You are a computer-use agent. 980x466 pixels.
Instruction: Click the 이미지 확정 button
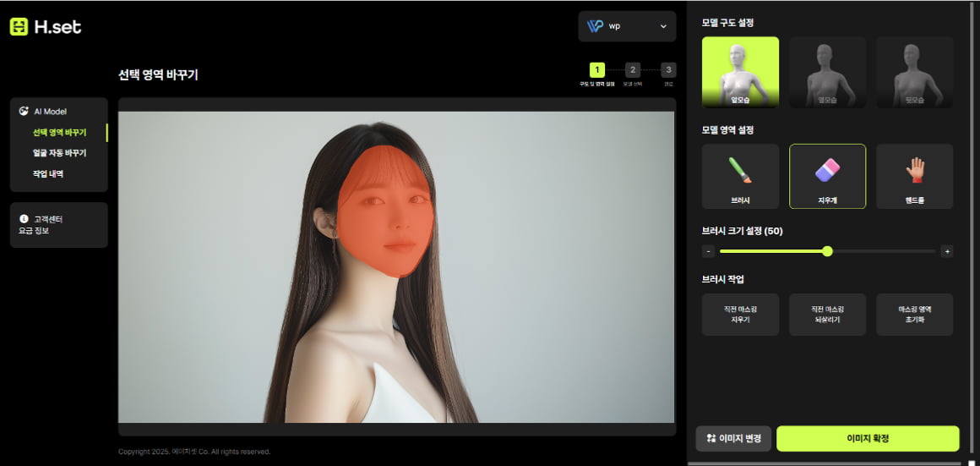(868, 438)
